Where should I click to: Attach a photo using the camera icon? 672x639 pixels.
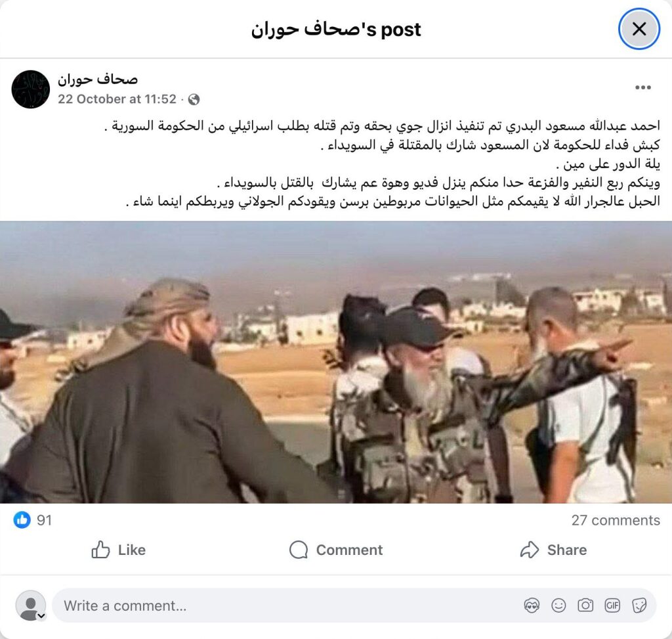[x=585, y=606]
